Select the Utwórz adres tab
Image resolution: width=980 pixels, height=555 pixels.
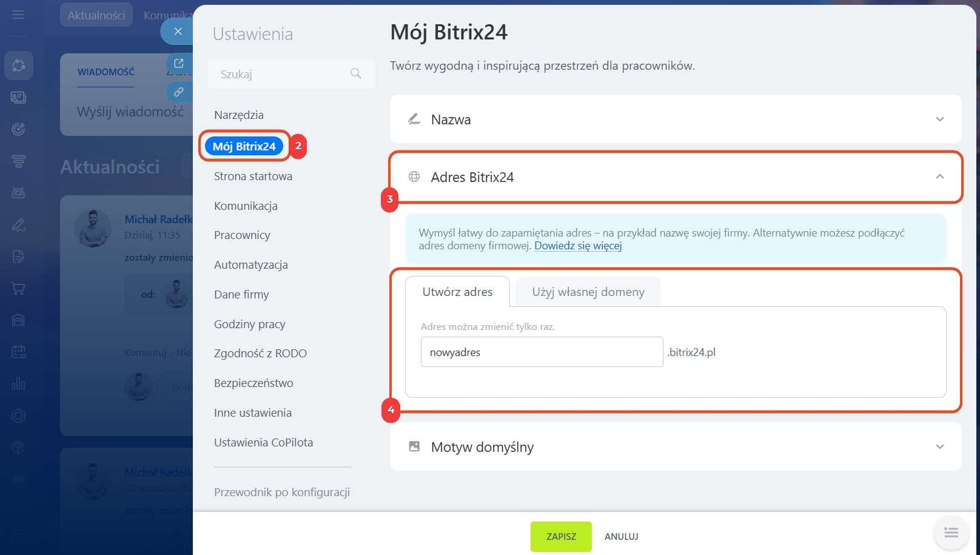(x=458, y=292)
